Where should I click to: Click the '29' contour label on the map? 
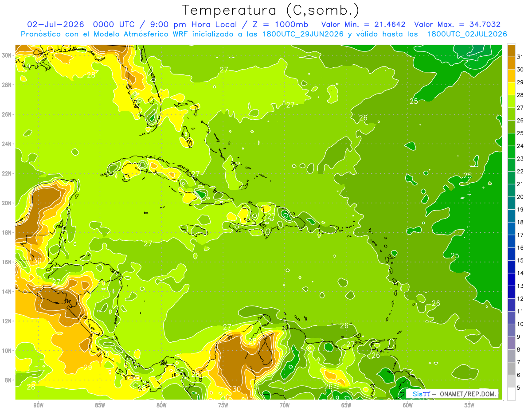pyautogui.click(x=88, y=368)
